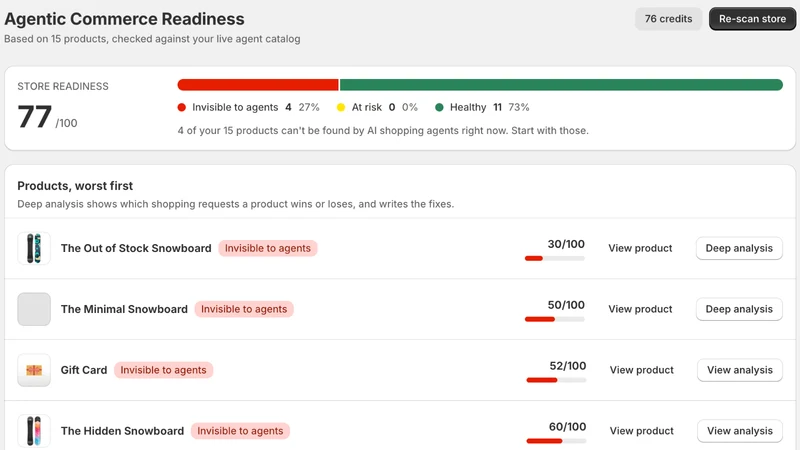Viewport: 800px width, 450px height.
Task: Open View analysis for Gift Card
Action: [x=740, y=370]
